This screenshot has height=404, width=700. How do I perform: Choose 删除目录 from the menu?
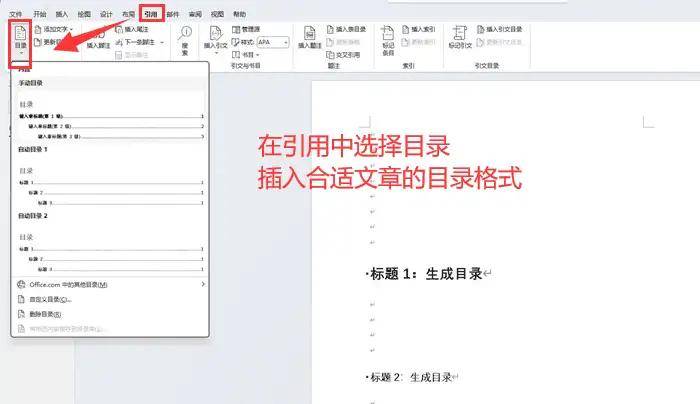tap(110, 314)
